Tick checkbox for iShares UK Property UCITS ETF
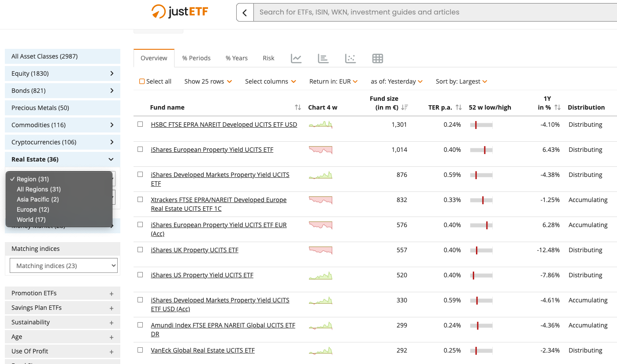 tap(140, 250)
